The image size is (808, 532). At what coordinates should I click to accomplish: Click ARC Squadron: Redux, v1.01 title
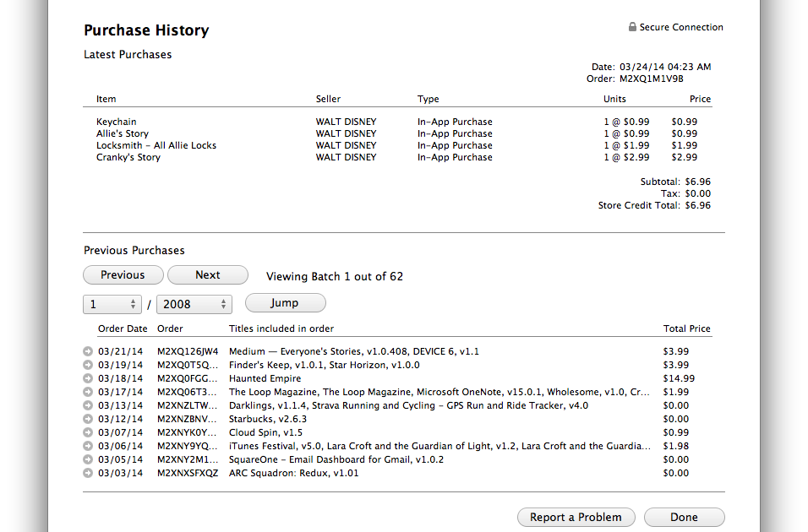pyautogui.click(x=294, y=473)
